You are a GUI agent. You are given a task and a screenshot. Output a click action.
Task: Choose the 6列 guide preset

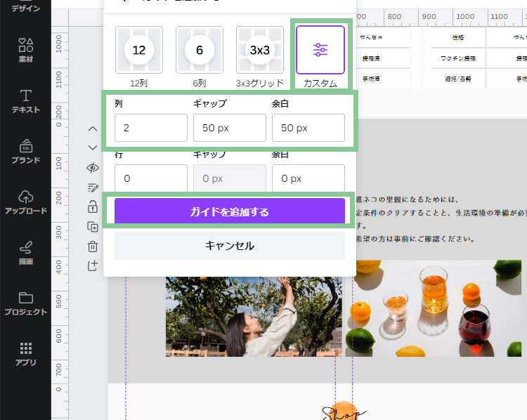point(200,50)
